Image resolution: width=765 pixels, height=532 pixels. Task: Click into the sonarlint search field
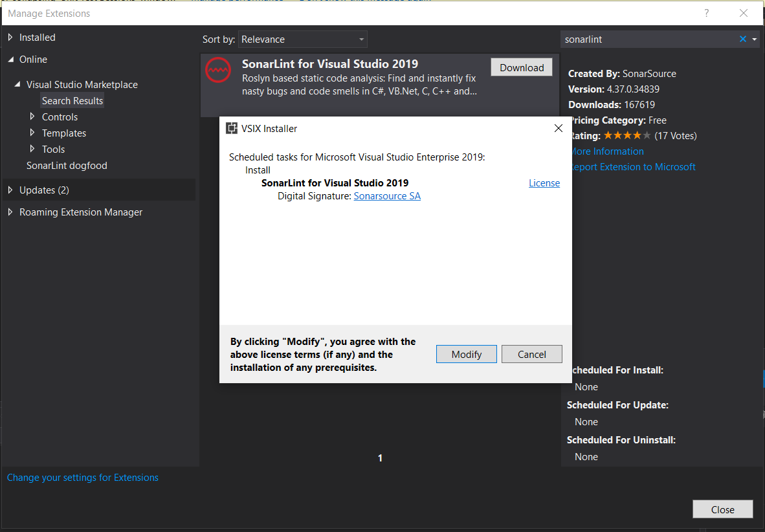click(x=649, y=39)
